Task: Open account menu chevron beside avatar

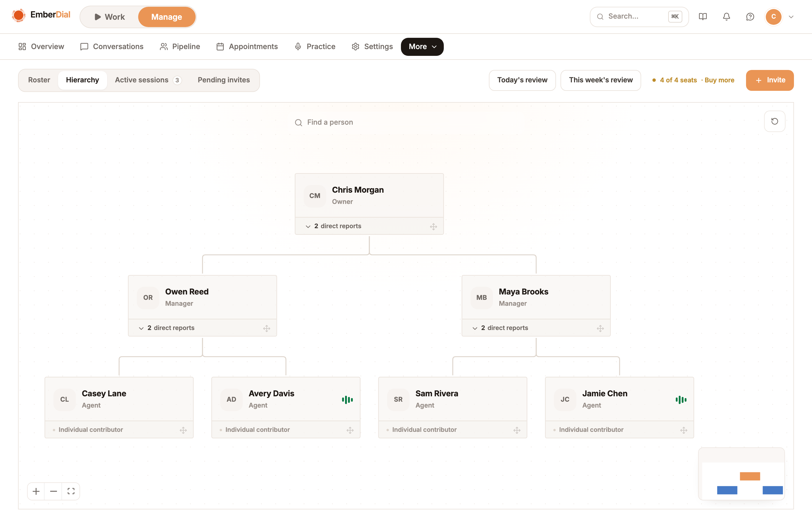Action: coord(791,17)
